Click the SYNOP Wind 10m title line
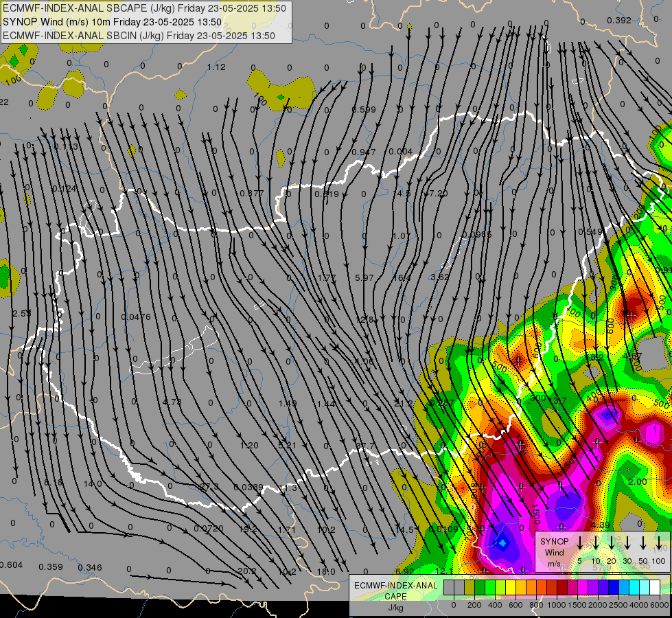The width and height of the screenshot is (672, 618). pos(113,22)
